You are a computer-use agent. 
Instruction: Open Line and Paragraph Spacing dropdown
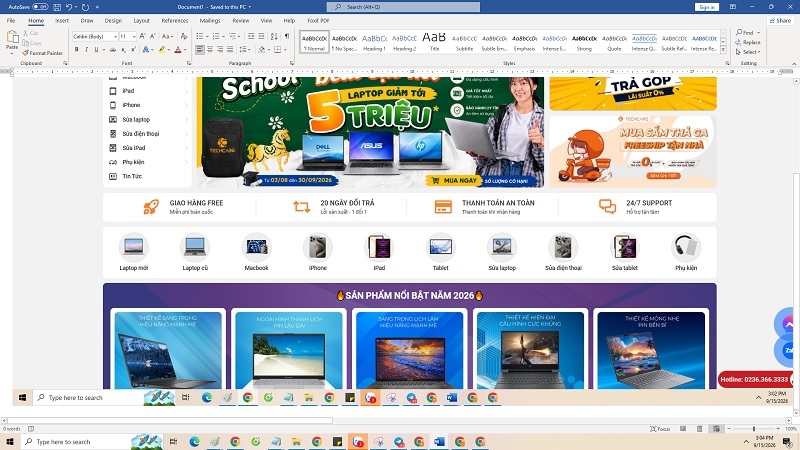coord(244,49)
